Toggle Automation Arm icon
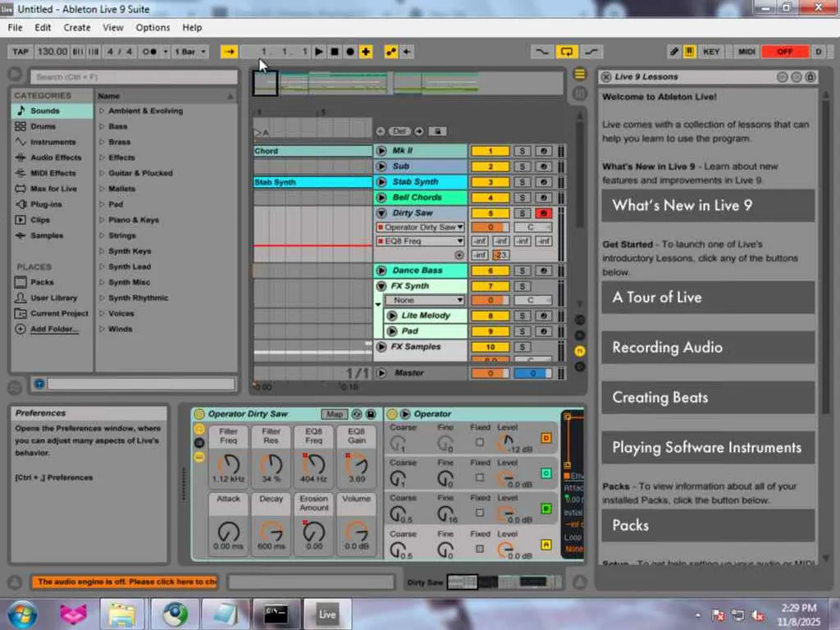 [x=391, y=52]
